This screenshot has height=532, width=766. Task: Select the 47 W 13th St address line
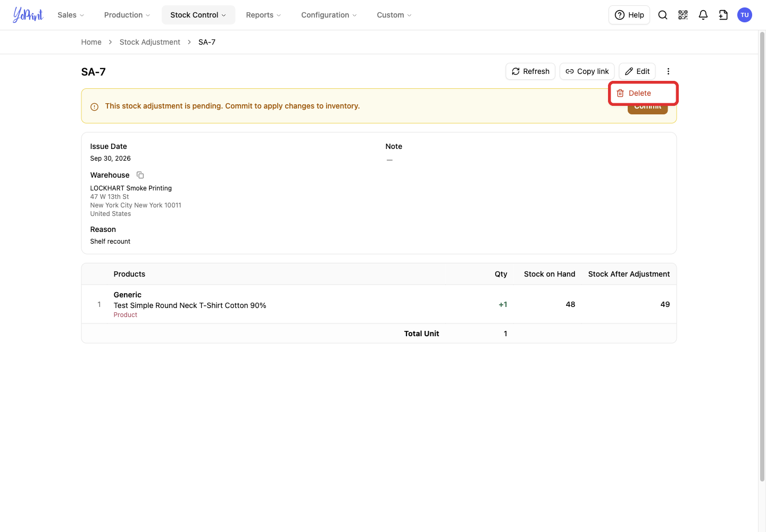click(110, 197)
